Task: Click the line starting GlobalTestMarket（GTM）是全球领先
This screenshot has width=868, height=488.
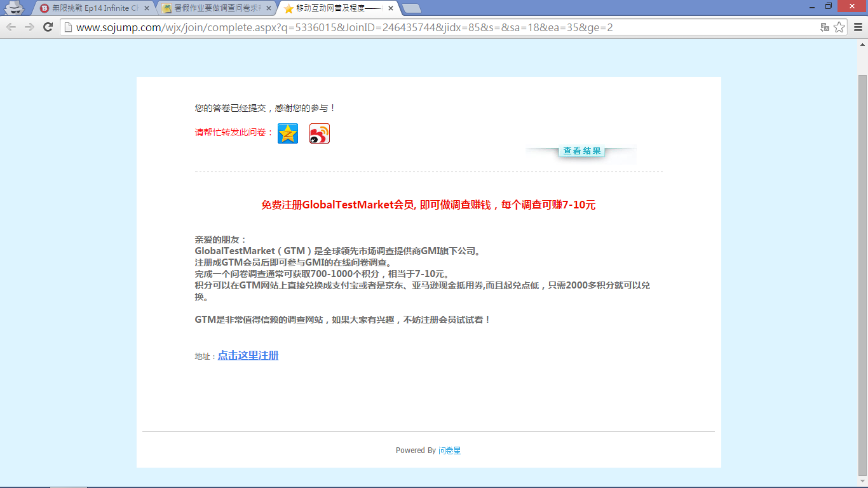Action: point(338,251)
